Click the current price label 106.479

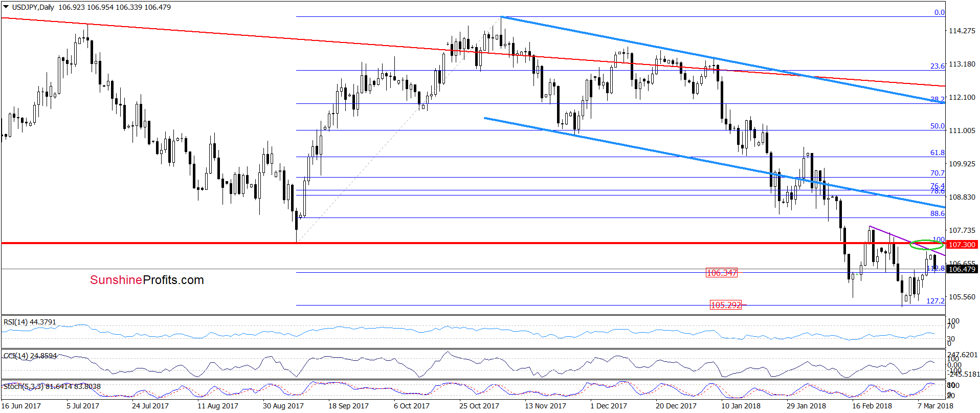(x=962, y=269)
